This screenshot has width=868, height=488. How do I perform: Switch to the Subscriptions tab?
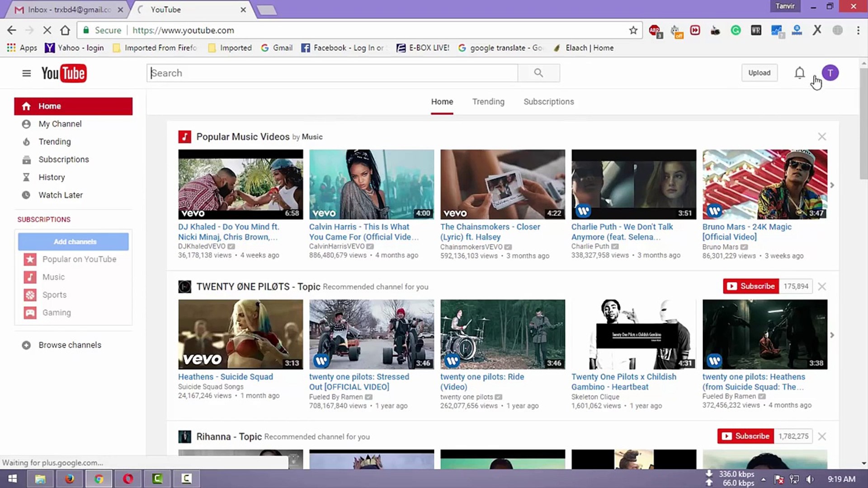[548, 101]
